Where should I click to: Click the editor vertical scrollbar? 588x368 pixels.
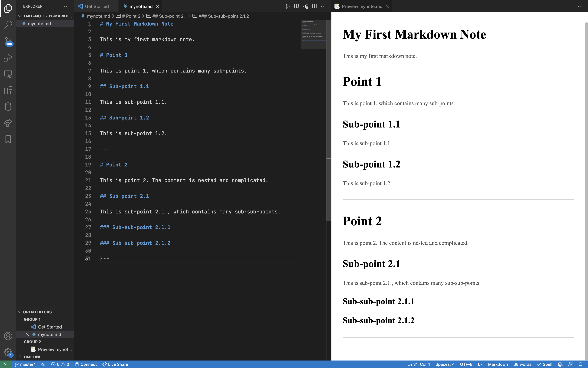[328, 121]
